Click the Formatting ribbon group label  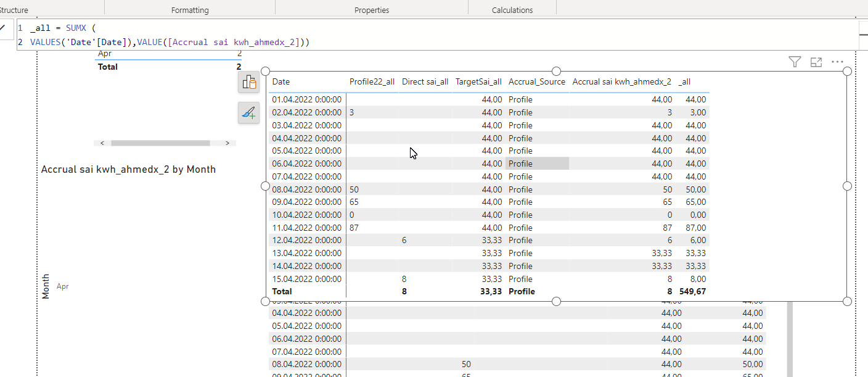click(x=190, y=10)
